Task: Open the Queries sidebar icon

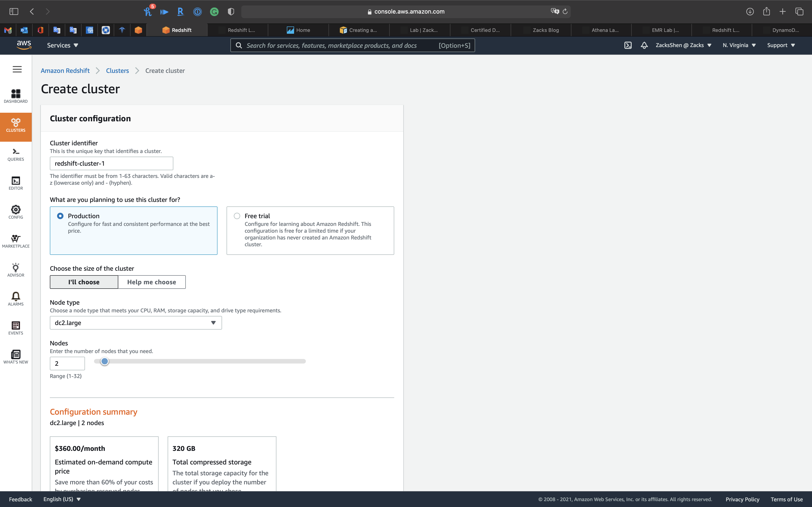Action: [16, 154]
